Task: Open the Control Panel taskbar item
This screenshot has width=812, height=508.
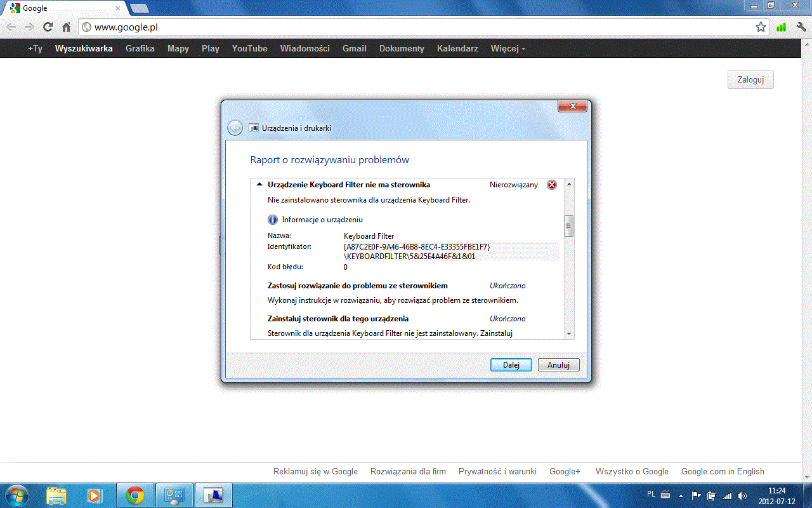Action: (x=174, y=495)
